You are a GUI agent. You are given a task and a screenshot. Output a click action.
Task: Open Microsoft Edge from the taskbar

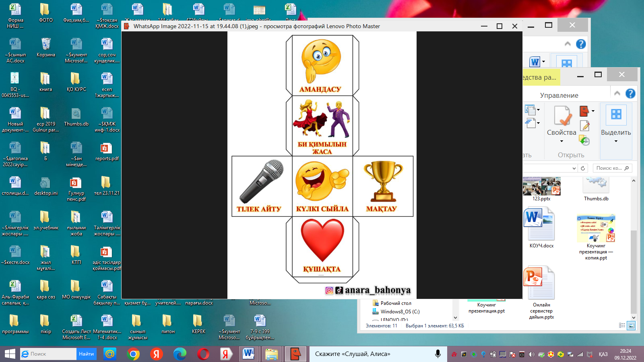coord(180,354)
